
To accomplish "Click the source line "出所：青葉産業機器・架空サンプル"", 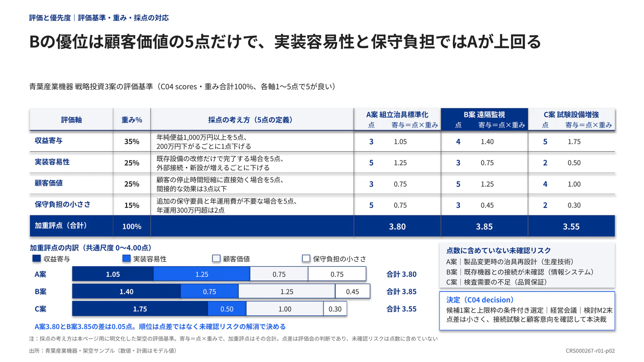I will [103, 351].
